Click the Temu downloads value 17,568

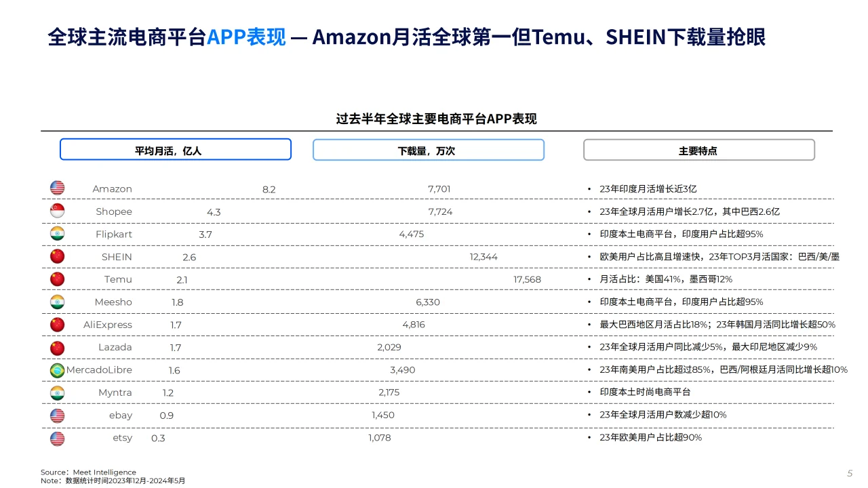(527, 279)
